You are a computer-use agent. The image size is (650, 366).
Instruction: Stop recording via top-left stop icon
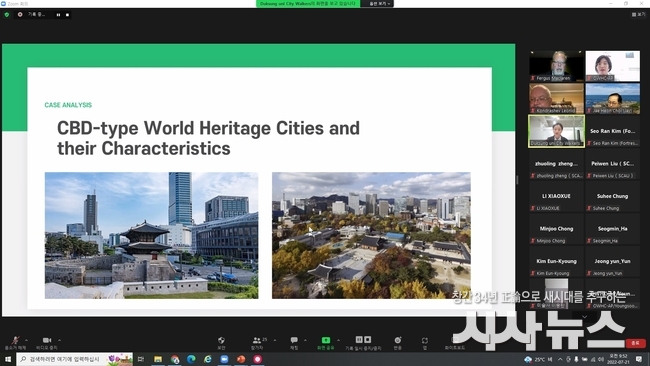tap(68, 15)
